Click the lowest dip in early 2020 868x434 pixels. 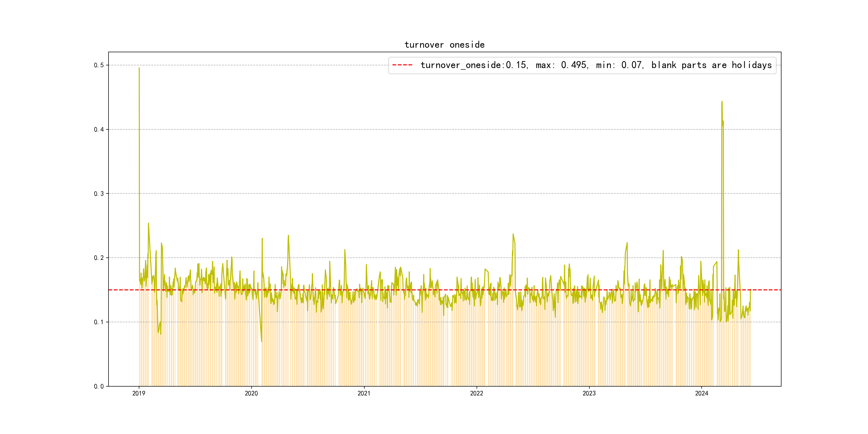[261, 341]
